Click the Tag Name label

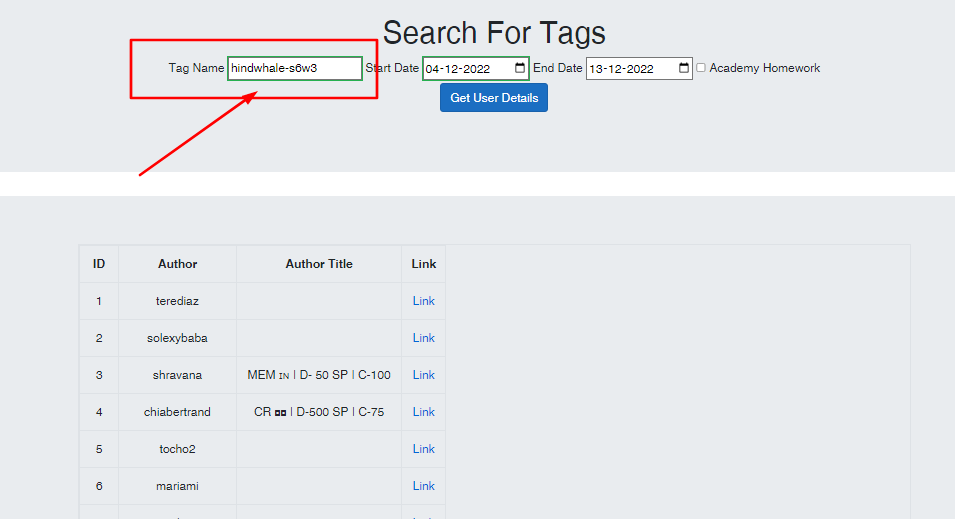coord(196,68)
